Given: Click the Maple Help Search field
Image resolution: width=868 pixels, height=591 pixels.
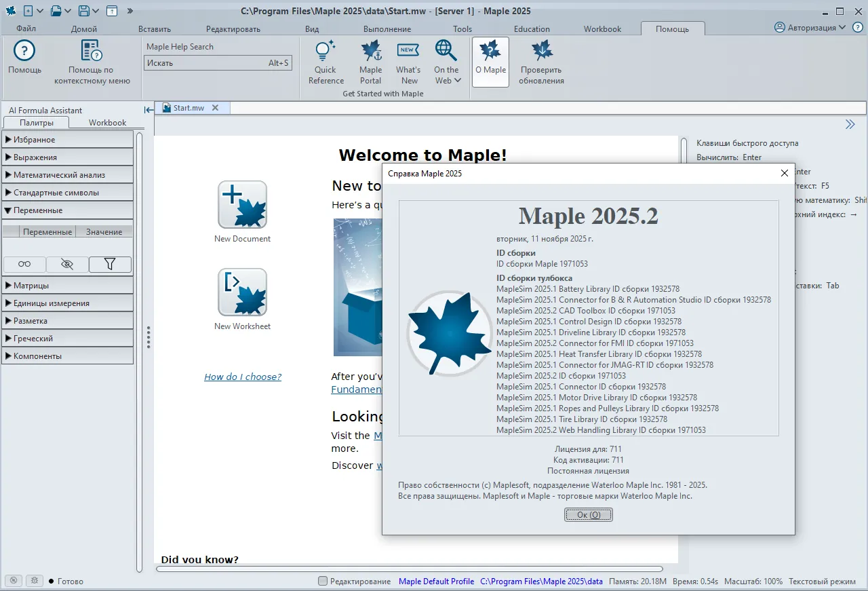Looking at the screenshot, I should click(x=218, y=63).
